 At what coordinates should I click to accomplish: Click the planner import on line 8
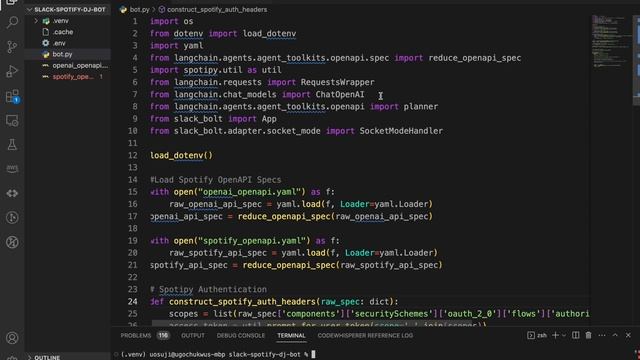[421, 107]
